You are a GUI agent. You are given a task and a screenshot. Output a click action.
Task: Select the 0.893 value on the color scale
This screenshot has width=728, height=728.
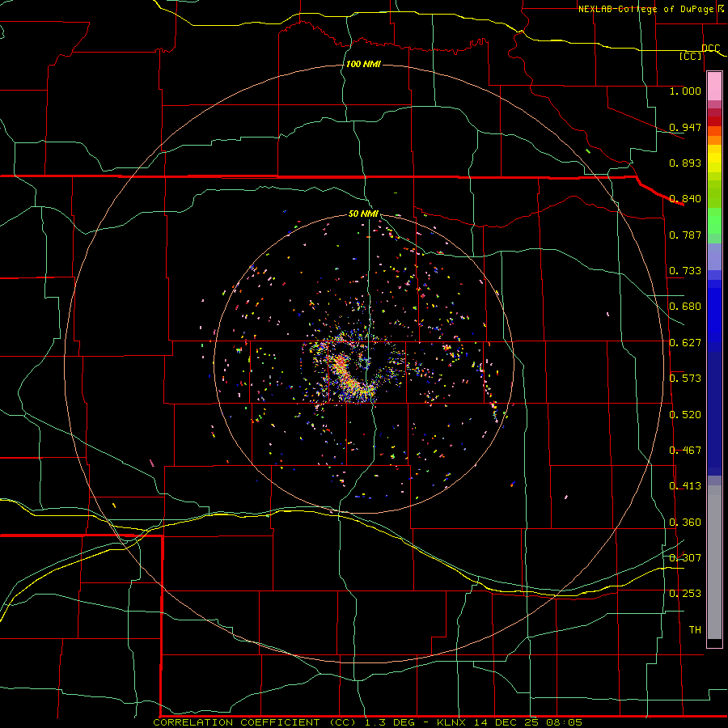[x=685, y=163]
